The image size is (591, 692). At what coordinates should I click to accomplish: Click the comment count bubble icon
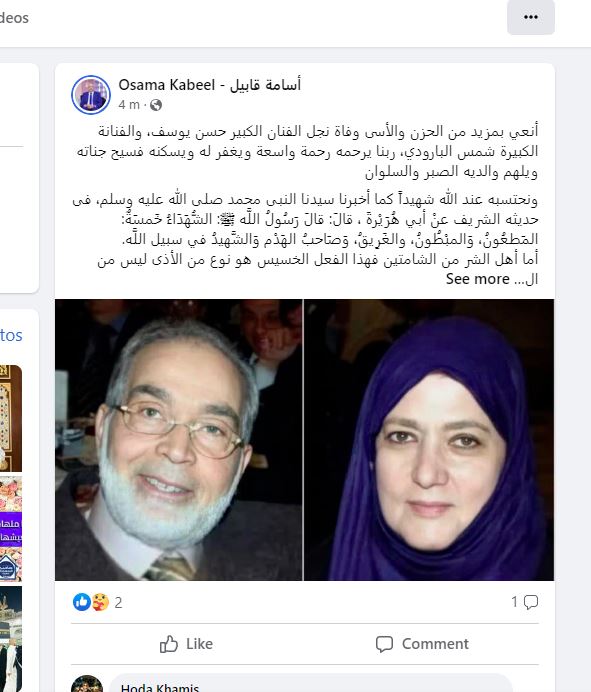[x=531, y=602]
